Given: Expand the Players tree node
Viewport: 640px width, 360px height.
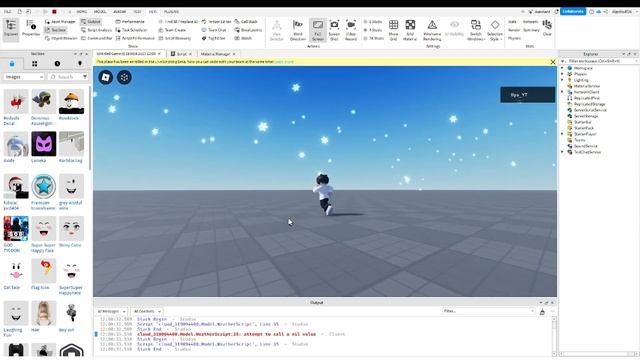Looking at the screenshot, I should pyautogui.click(x=563, y=74).
